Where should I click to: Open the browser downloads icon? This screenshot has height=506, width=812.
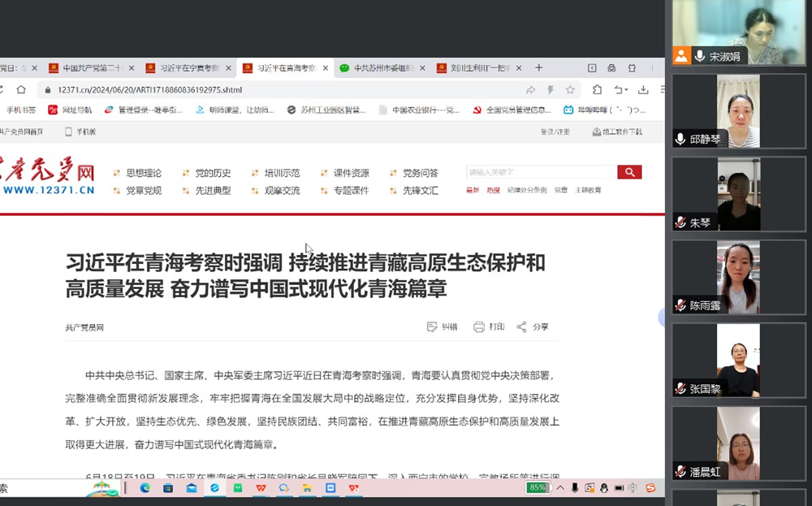[643, 89]
